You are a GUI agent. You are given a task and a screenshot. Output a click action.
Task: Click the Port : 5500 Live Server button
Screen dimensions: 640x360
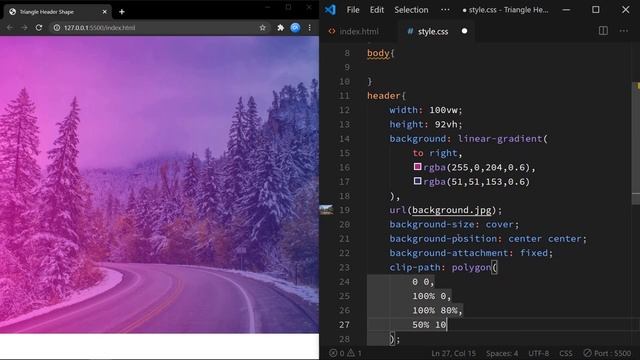pos(607,353)
